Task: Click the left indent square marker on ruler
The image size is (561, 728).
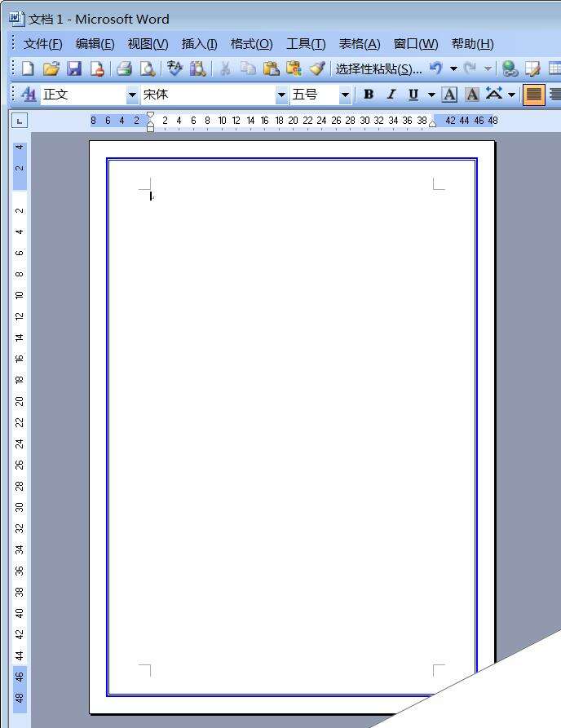Action: (150, 129)
